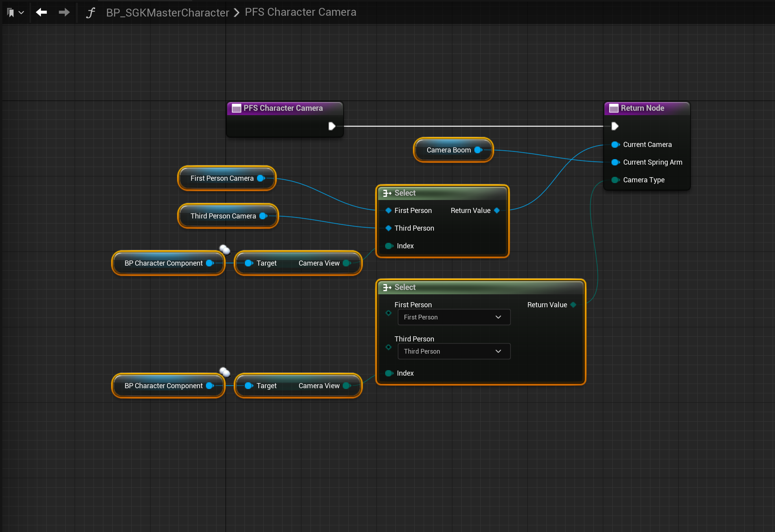
Task: Click the Return Node exec input pin
Action: coord(615,126)
